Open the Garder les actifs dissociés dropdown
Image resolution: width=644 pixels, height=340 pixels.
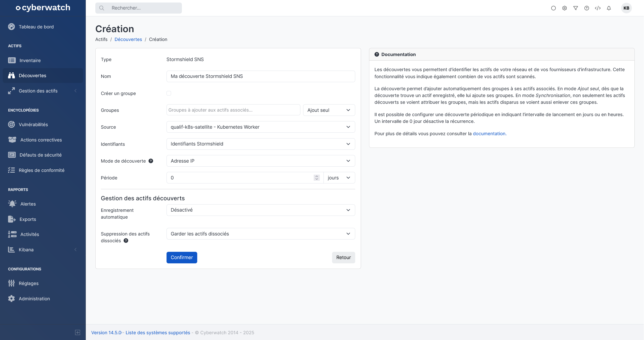261,234
